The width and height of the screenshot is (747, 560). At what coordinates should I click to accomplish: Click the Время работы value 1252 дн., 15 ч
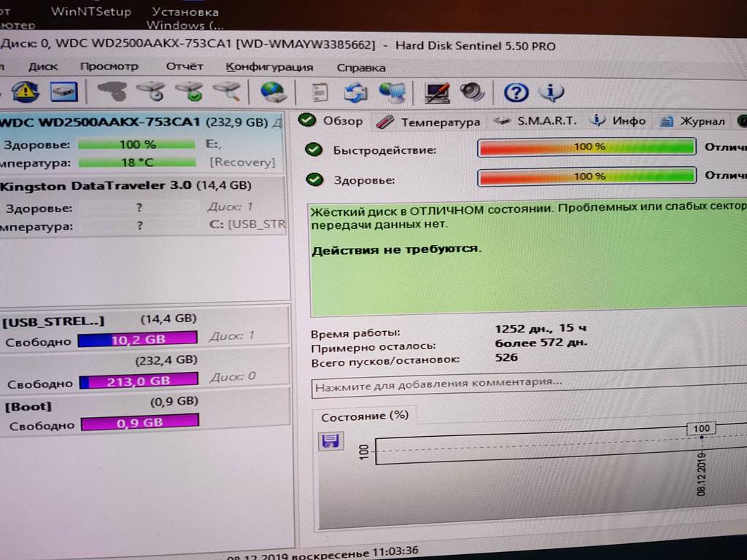(x=541, y=328)
